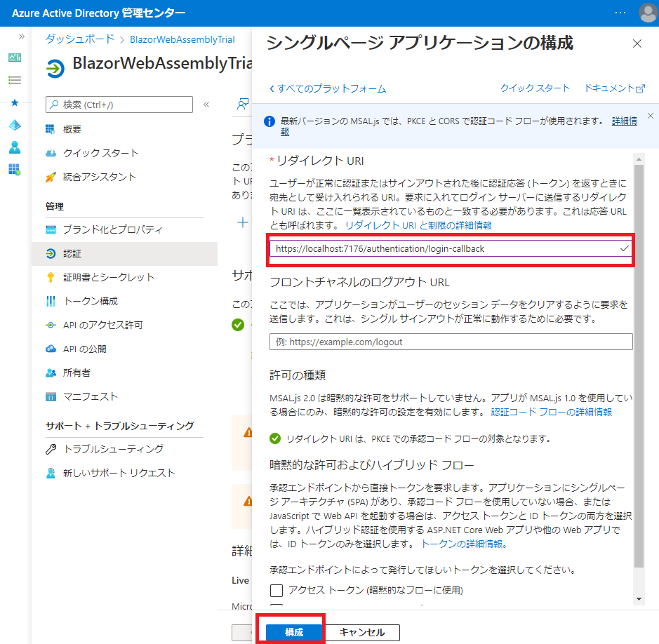
Task: Click the フロントチャネルのログアウト URL input
Action: click(451, 342)
